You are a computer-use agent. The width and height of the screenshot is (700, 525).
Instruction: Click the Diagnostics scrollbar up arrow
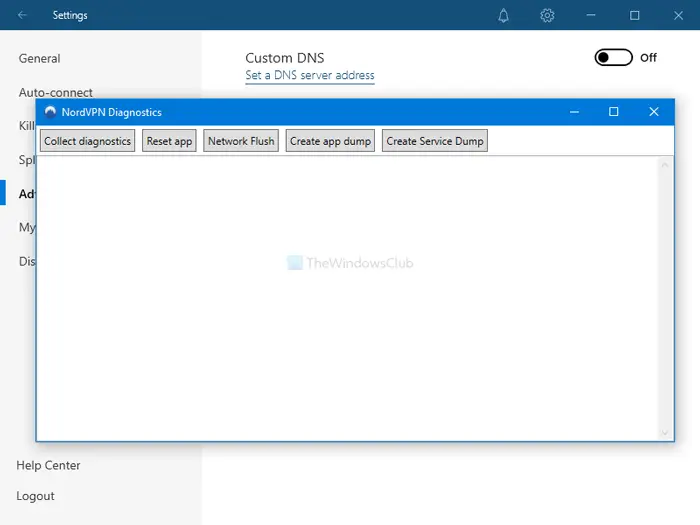coord(665,165)
